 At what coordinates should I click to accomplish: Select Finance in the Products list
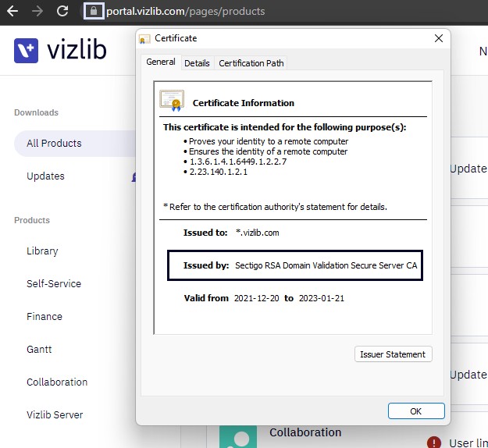pyautogui.click(x=45, y=317)
